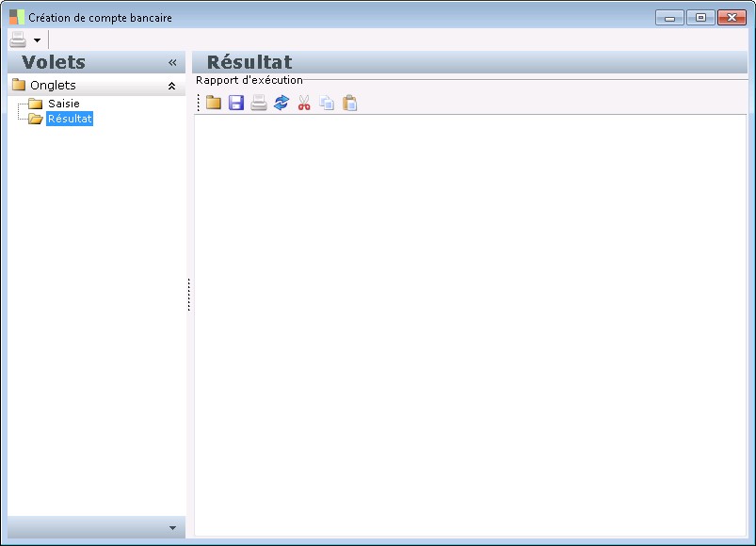The height and width of the screenshot is (546, 756).
Task: Minimize the Création de compte bancaire window
Action: 669,18
